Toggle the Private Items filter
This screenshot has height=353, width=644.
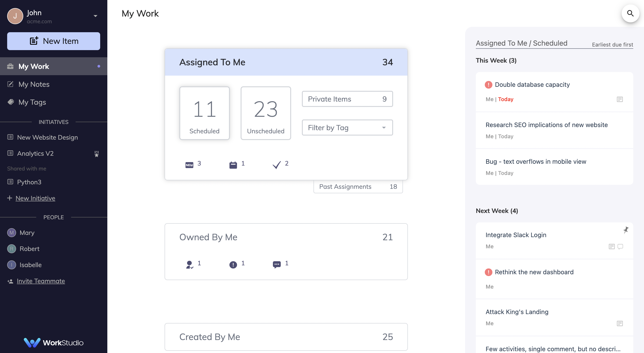pyautogui.click(x=347, y=99)
